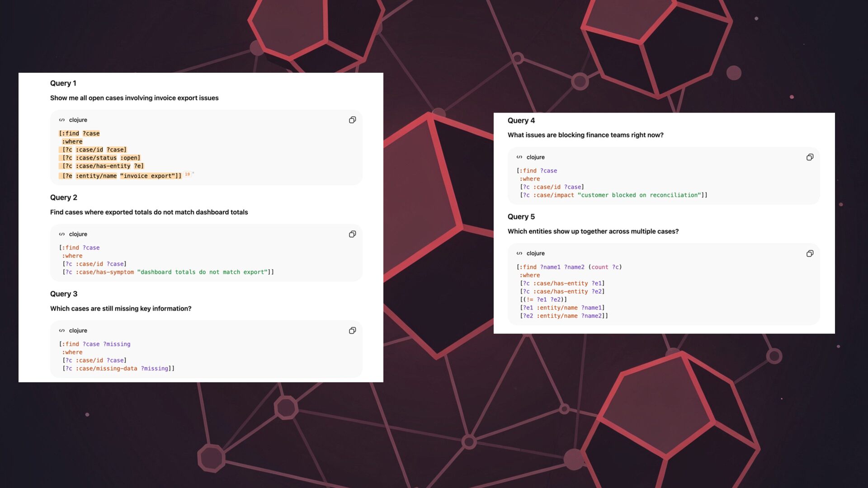Click the Query 4 finance teams question text
This screenshot has height=488, width=868.
[585, 135]
